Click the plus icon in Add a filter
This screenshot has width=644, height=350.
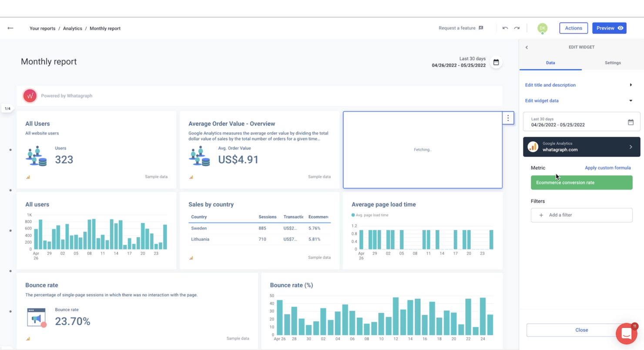point(541,215)
